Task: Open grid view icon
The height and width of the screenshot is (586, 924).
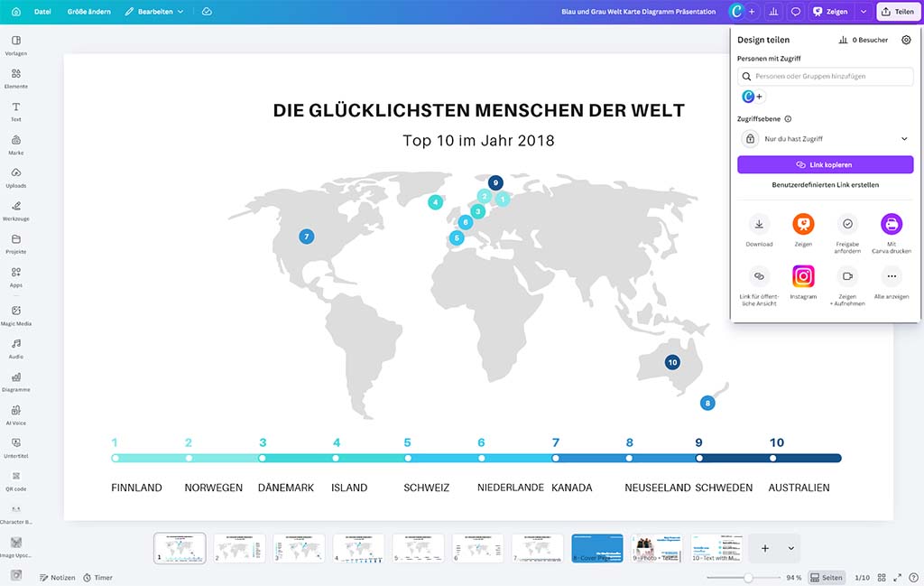Action: [882, 578]
